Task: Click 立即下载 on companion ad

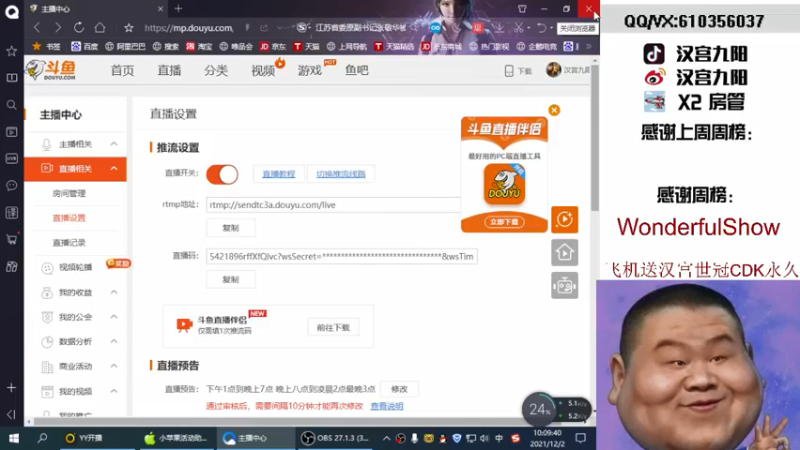Action: tap(504, 222)
